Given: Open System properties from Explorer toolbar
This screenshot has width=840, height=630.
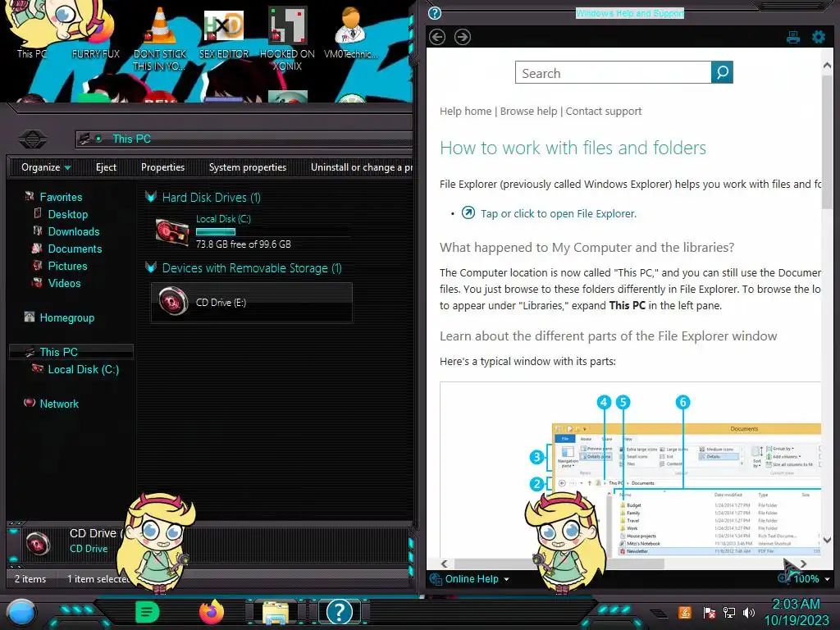Looking at the screenshot, I should click(248, 167).
